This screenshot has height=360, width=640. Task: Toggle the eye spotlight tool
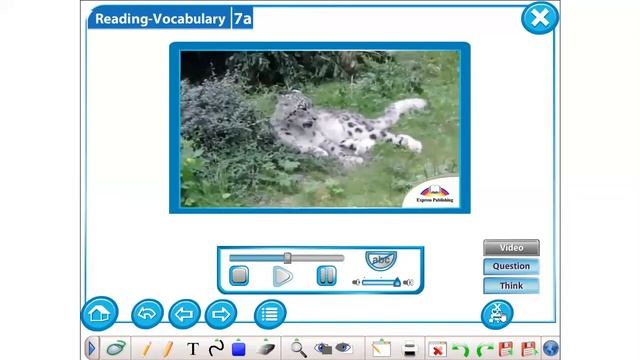click(x=343, y=348)
